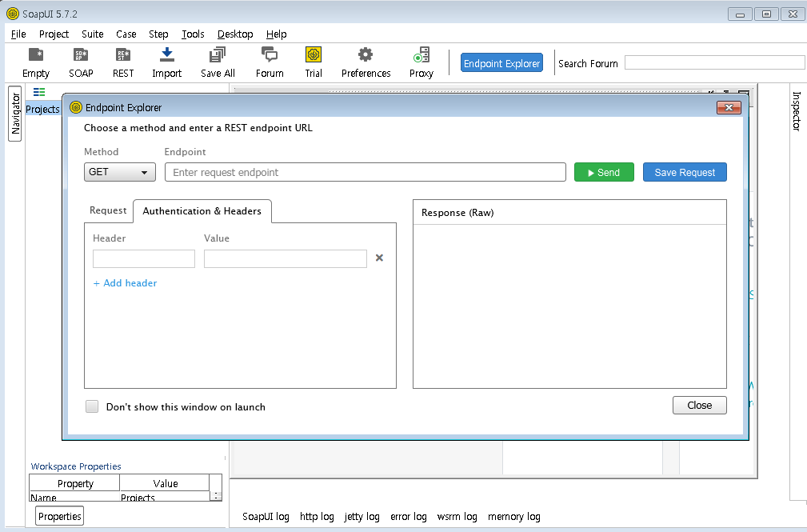Enable "Don't show this window on launch"

pos(92,406)
